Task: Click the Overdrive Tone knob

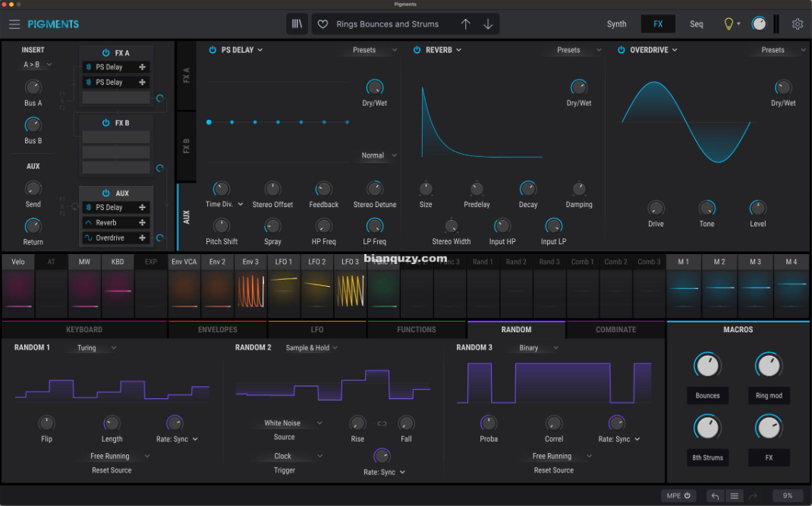Action: [707, 208]
